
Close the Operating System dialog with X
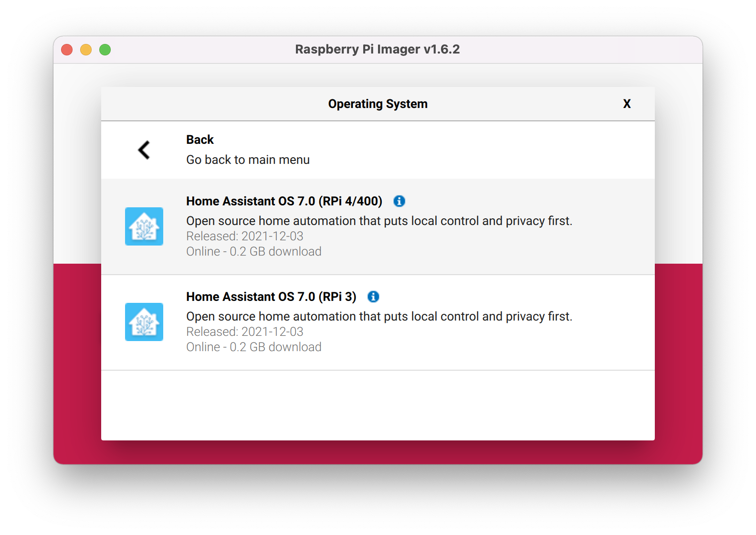[627, 104]
